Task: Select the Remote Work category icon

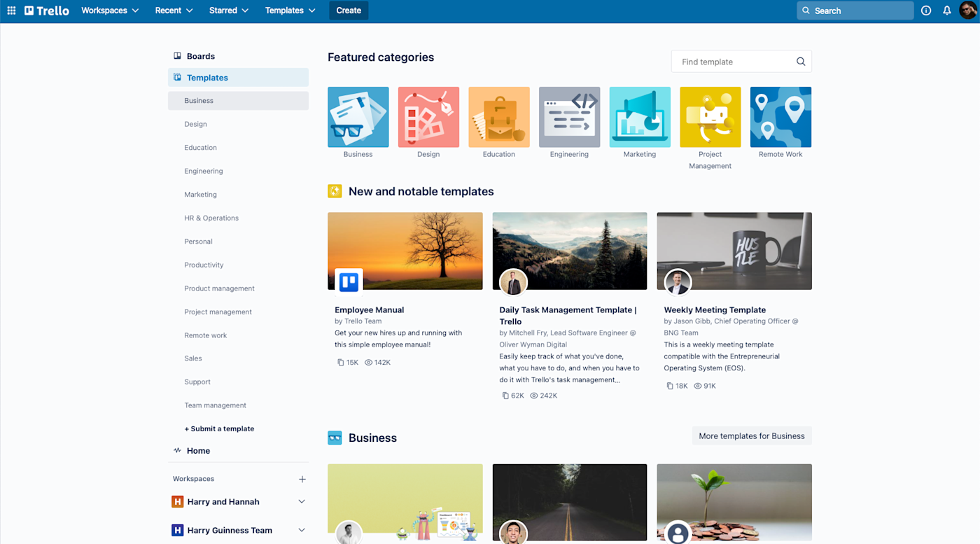Action: tap(780, 117)
